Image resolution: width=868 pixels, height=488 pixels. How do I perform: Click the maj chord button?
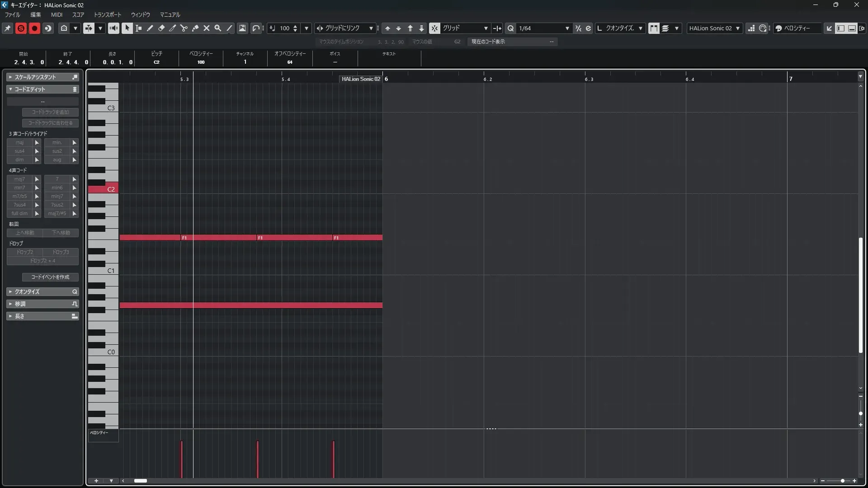(x=20, y=142)
